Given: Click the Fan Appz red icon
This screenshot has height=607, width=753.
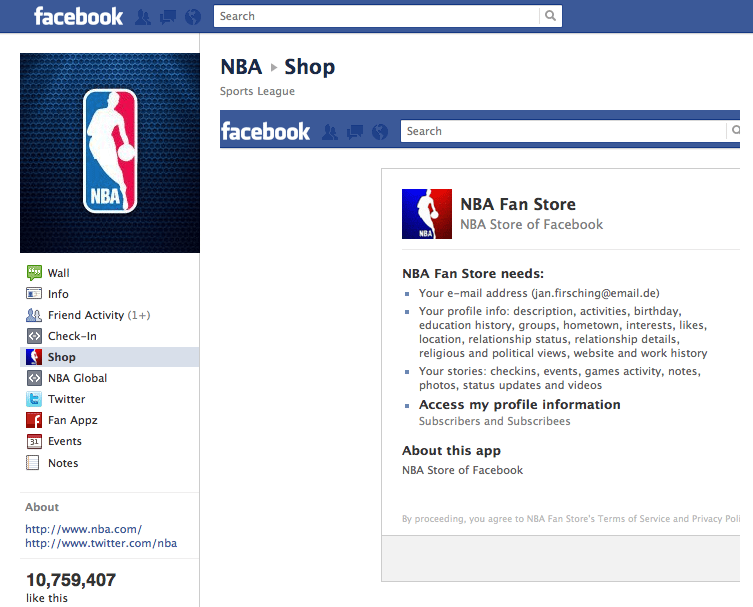Looking at the screenshot, I should 34,420.
